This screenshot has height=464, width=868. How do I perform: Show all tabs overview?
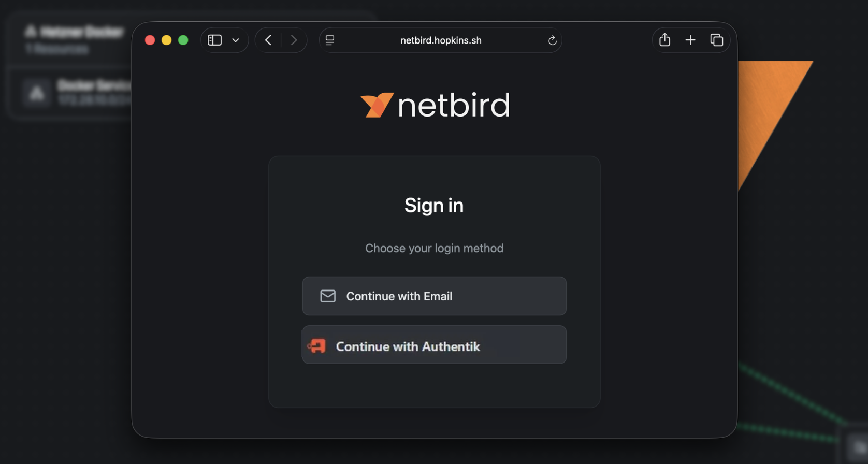coord(717,40)
